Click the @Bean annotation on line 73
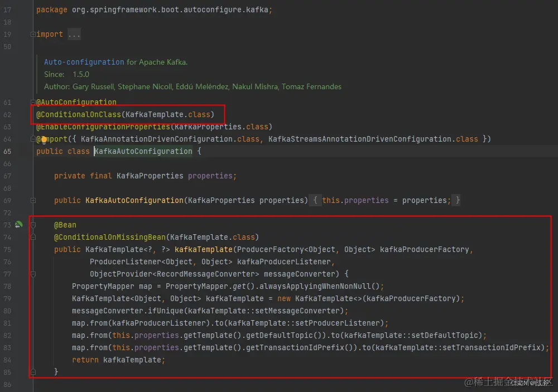This screenshot has height=392, width=558. click(65, 225)
